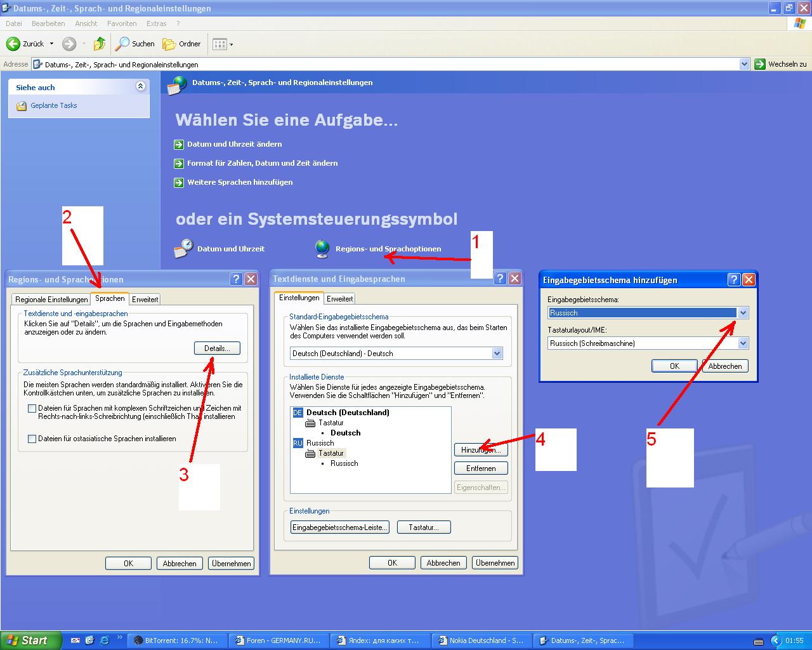Image resolution: width=812 pixels, height=650 pixels.
Task: Open the views (Ansichten) toolbar icon
Action: pos(219,44)
